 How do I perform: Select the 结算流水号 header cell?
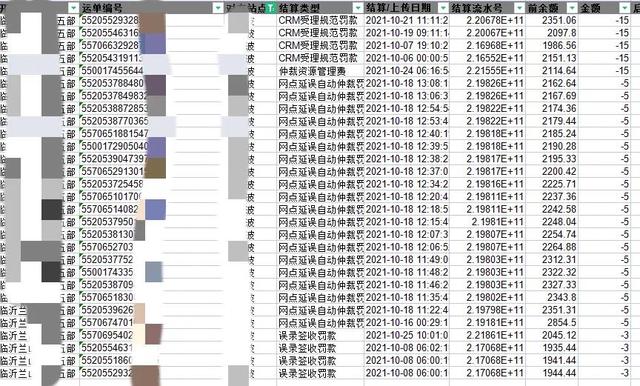click(487, 8)
